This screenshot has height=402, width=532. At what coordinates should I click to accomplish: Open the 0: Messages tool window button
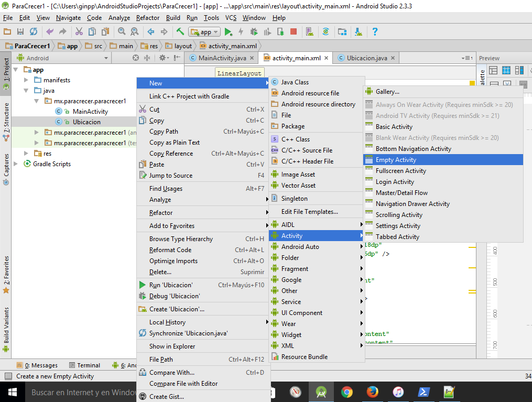[x=37, y=365]
